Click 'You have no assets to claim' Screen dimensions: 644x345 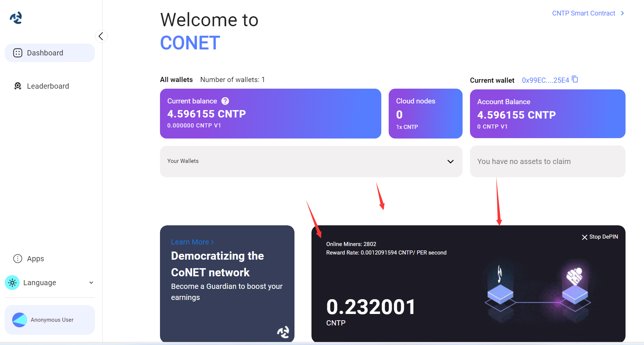pos(524,161)
